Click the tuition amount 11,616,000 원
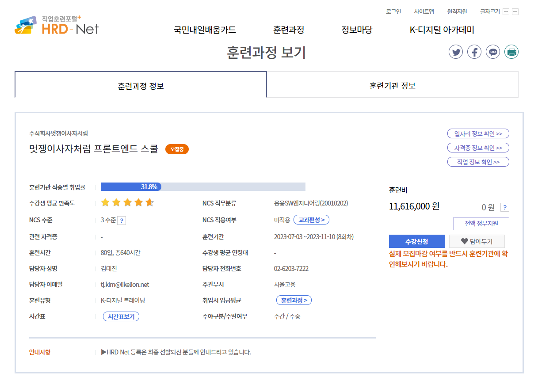Viewport: 538px width, 392px height. pos(414,206)
